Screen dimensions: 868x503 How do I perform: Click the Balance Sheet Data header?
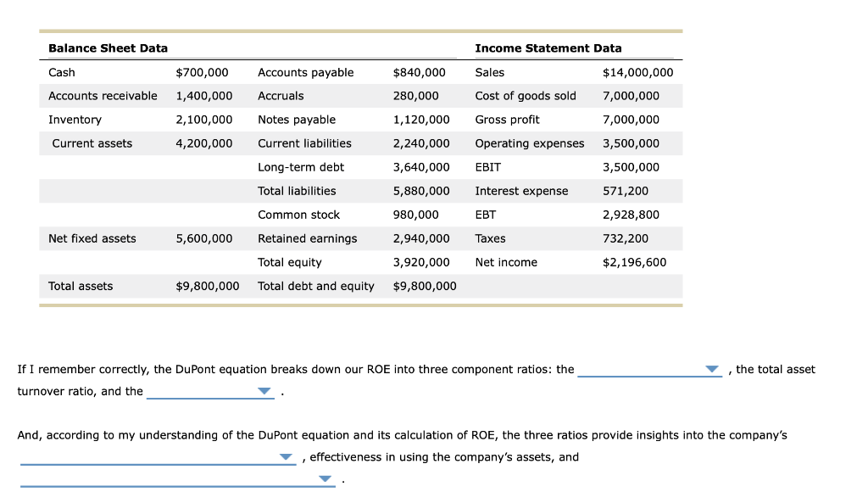pos(106,48)
